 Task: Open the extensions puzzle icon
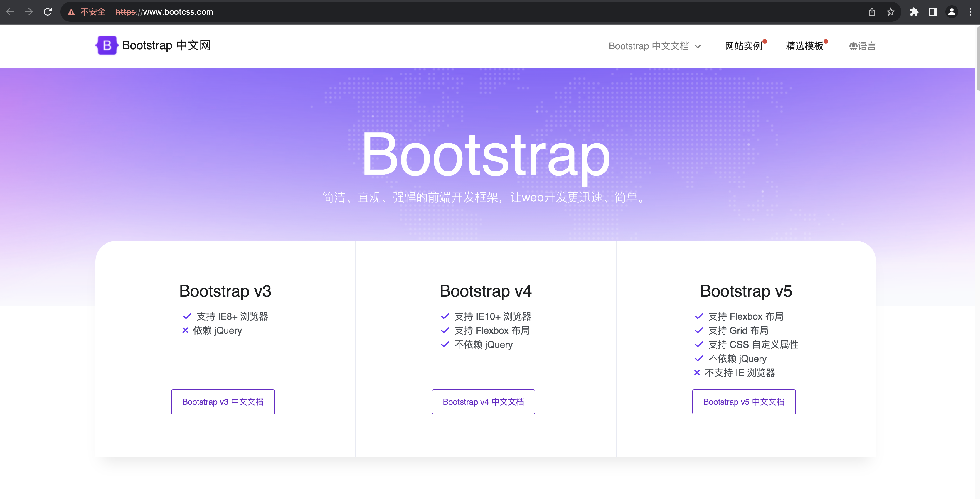click(x=914, y=12)
